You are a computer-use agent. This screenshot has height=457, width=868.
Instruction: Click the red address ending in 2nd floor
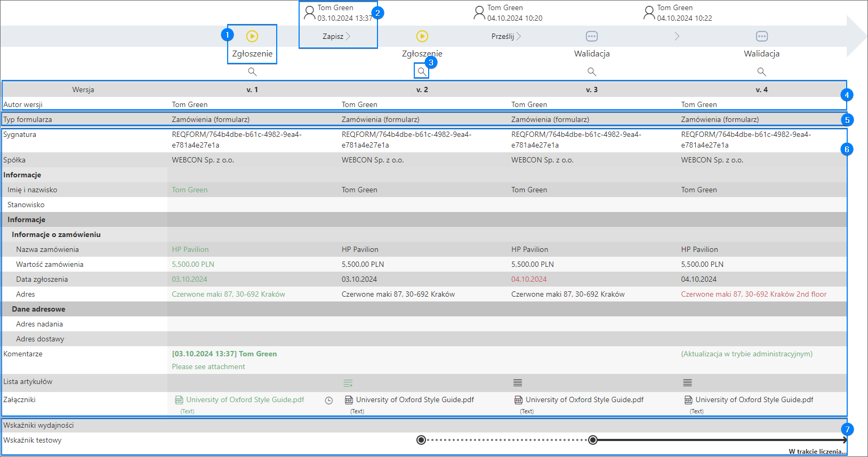click(754, 294)
